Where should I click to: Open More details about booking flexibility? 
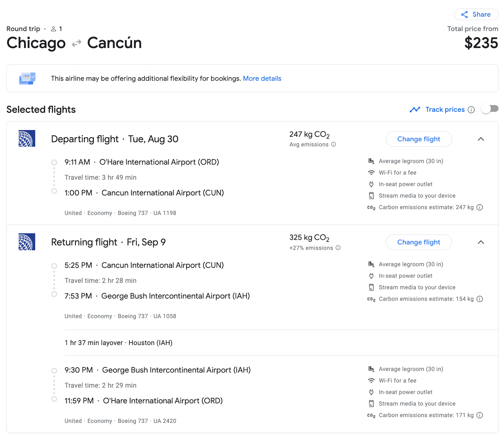tap(262, 78)
